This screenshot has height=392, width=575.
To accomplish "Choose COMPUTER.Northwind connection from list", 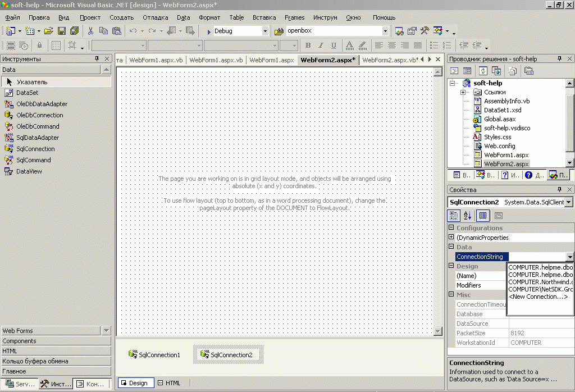I will [x=540, y=282].
